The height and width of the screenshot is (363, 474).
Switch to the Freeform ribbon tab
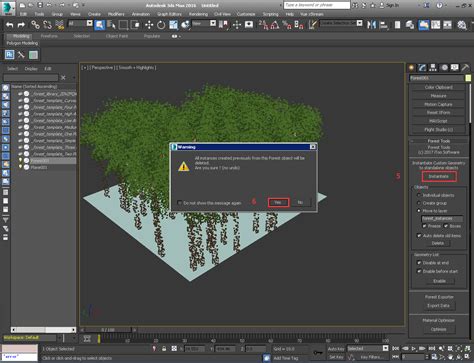(49, 36)
